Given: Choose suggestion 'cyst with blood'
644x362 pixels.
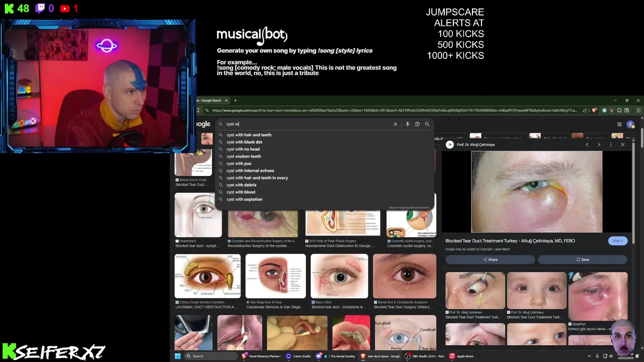Looking at the screenshot, I should (x=325, y=192).
